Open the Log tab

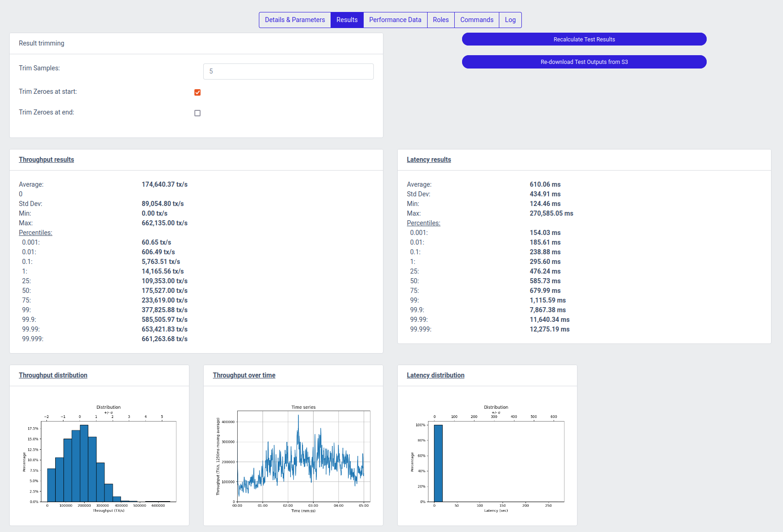510,20
